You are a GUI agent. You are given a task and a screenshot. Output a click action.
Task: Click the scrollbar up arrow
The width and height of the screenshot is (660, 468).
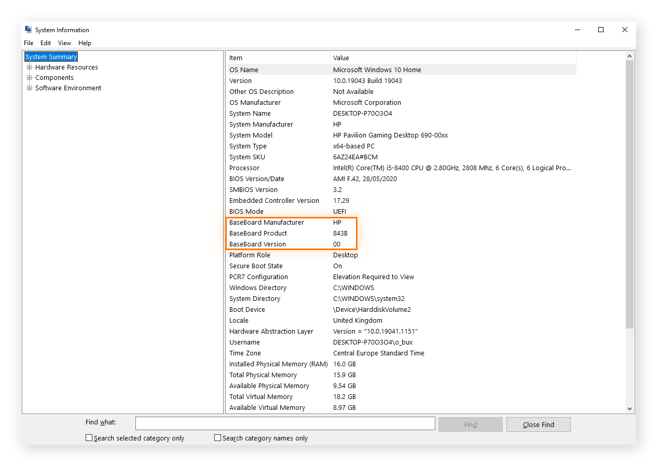630,56
